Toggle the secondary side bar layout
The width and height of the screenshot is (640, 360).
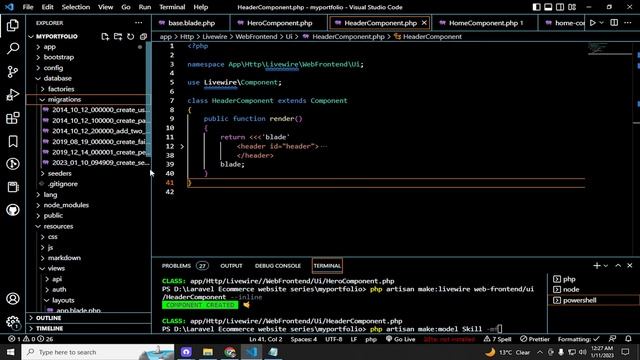(560, 7)
